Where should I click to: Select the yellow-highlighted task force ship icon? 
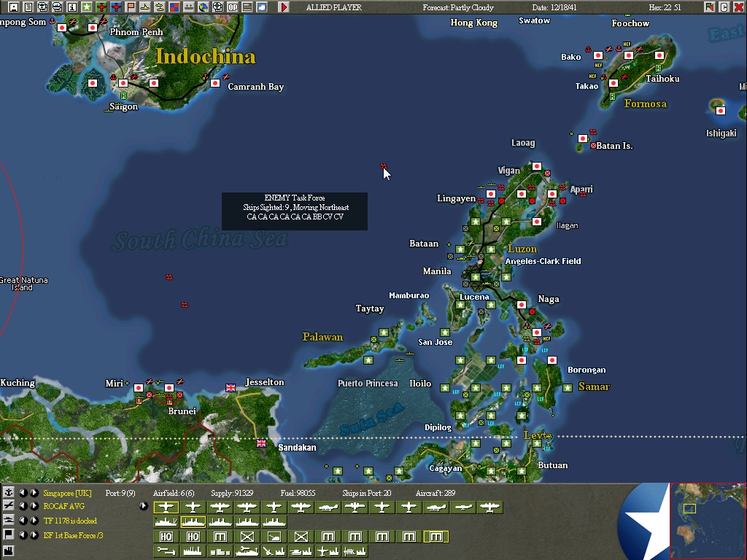(193, 522)
